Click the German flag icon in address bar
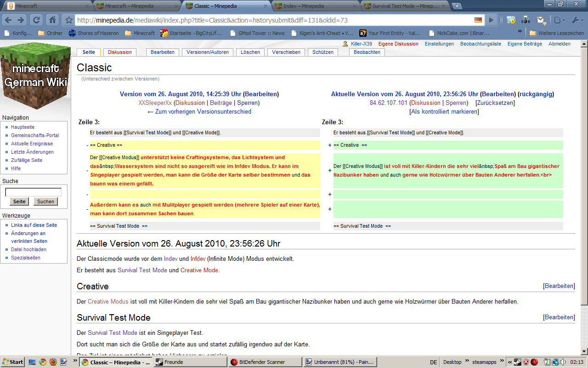This screenshot has width=588, height=368. point(478,20)
